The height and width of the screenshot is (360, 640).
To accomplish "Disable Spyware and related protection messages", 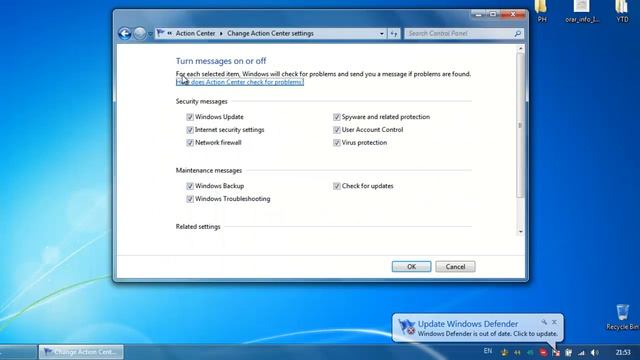I will pos(337,117).
